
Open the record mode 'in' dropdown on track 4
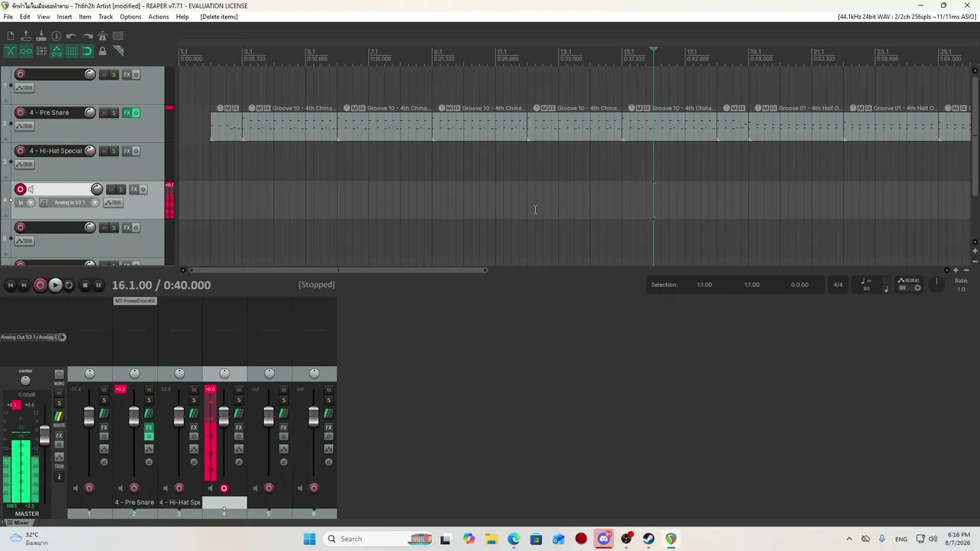tap(25, 203)
